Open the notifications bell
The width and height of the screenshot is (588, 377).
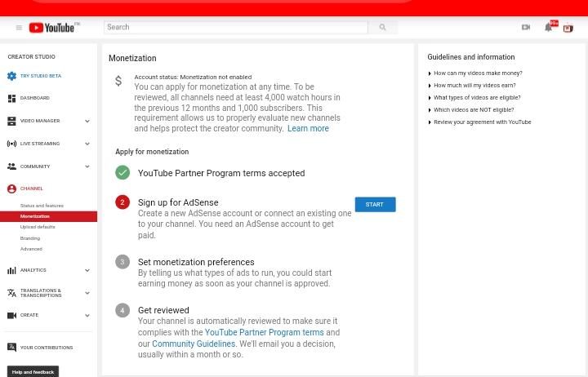(x=548, y=28)
